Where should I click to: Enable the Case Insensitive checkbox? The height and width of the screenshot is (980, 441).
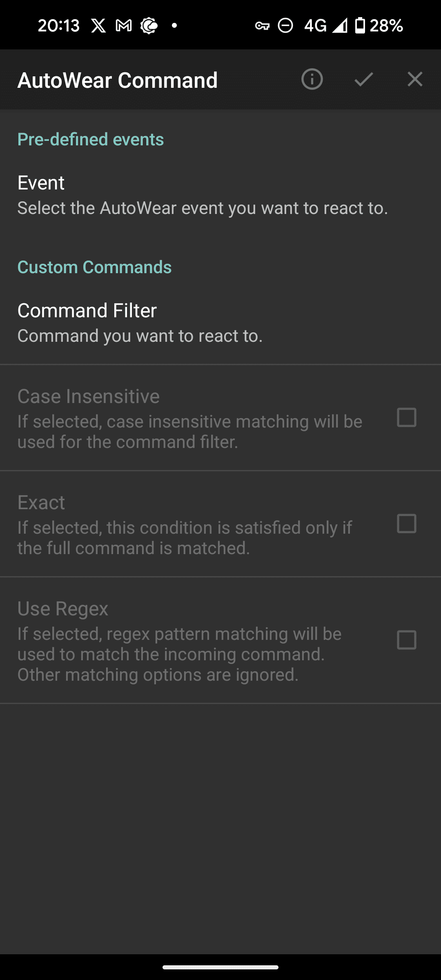pyautogui.click(x=407, y=417)
